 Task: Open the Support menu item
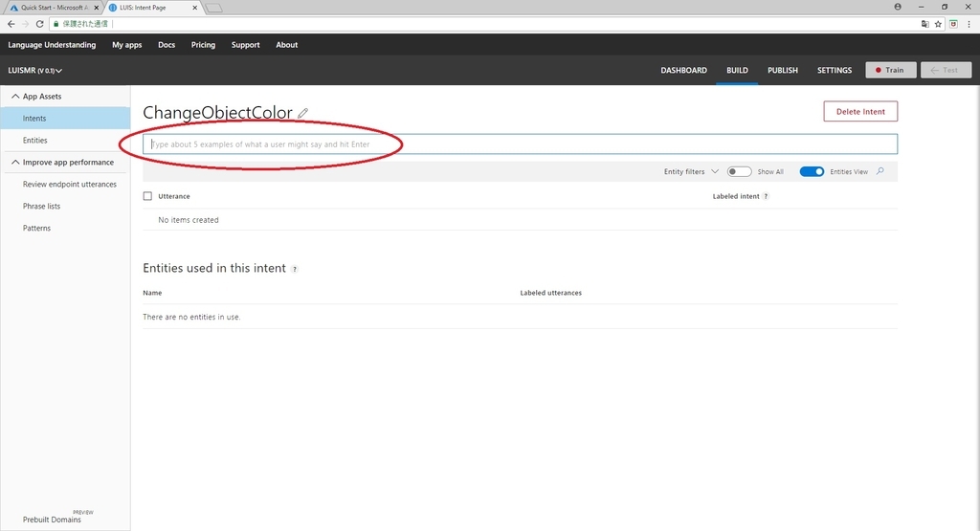point(246,45)
